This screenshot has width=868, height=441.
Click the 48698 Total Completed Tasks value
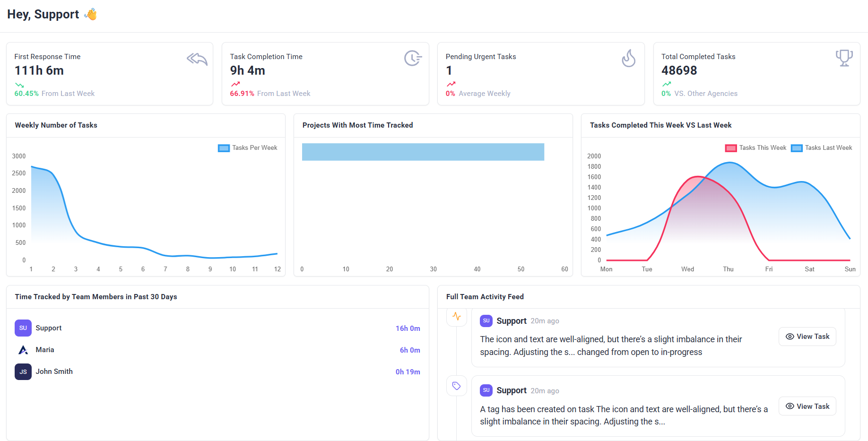pyautogui.click(x=679, y=70)
